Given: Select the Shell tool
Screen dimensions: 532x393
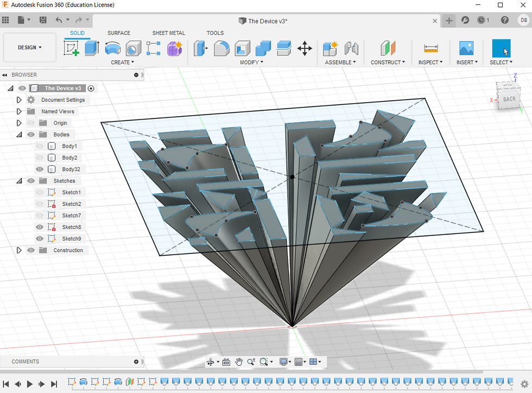Looking at the screenshot, I should pyautogui.click(x=242, y=48).
